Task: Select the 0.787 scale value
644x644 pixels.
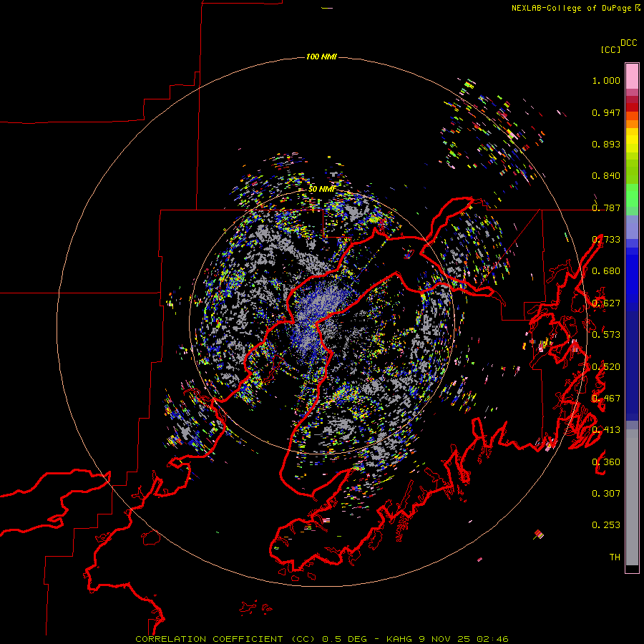Action: (606, 208)
